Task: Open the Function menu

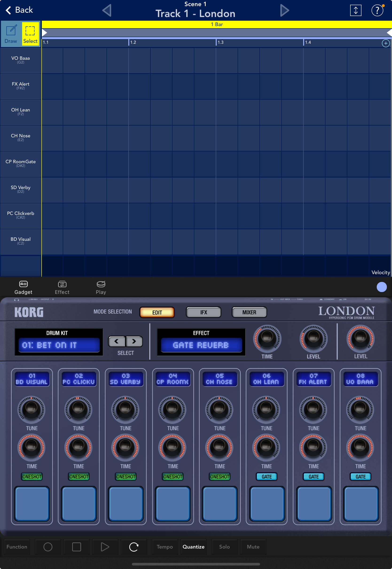Action: point(17,547)
